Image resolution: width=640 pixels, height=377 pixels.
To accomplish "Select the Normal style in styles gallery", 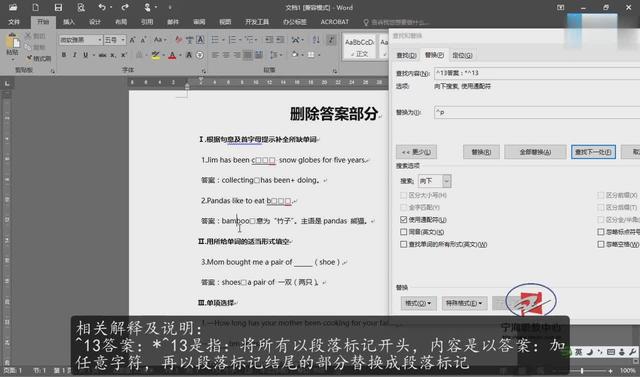I will 359,47.
